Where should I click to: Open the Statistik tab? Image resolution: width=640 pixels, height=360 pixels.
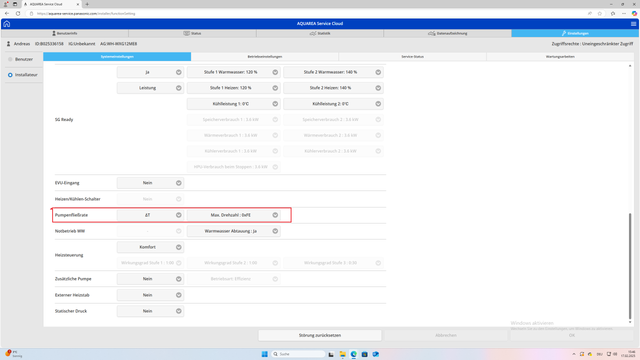point(320,33)
